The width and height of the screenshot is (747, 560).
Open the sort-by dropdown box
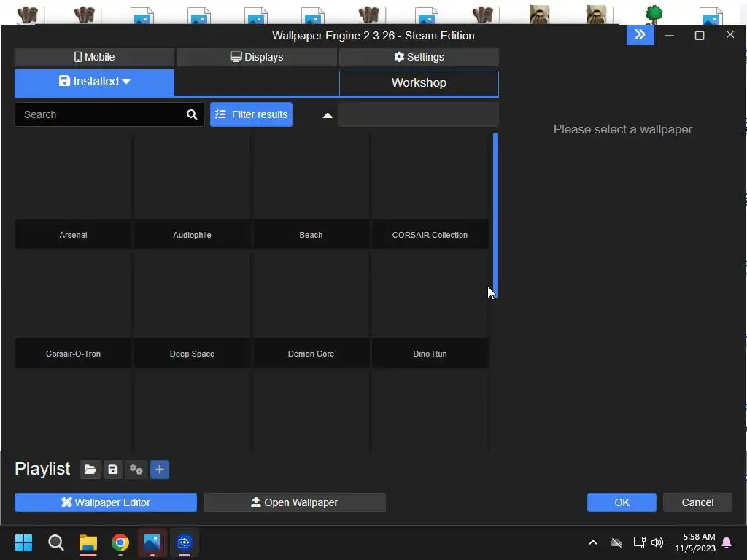(x=419, y=114)
